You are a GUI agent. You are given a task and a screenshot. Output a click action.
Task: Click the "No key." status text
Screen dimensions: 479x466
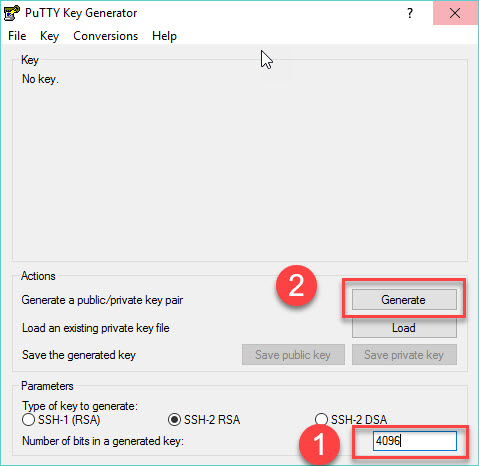pos(40,79)
